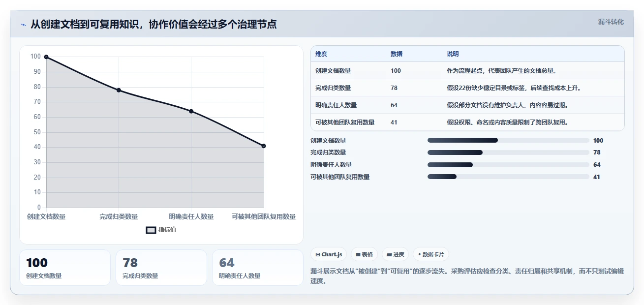
Task: Click description about 22份缺少稳定目录或标签
Action: click(x=514, y=88)
